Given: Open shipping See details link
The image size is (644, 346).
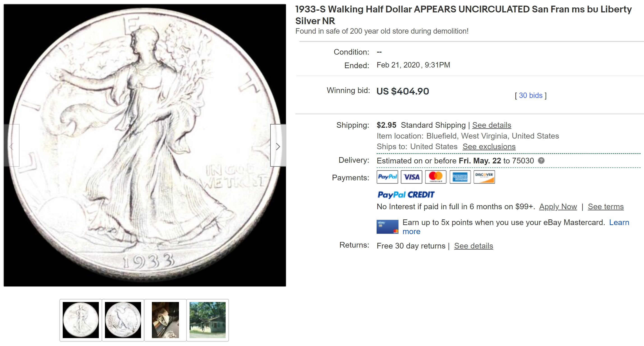Looking at the screenshot, I should pos(491,125).
